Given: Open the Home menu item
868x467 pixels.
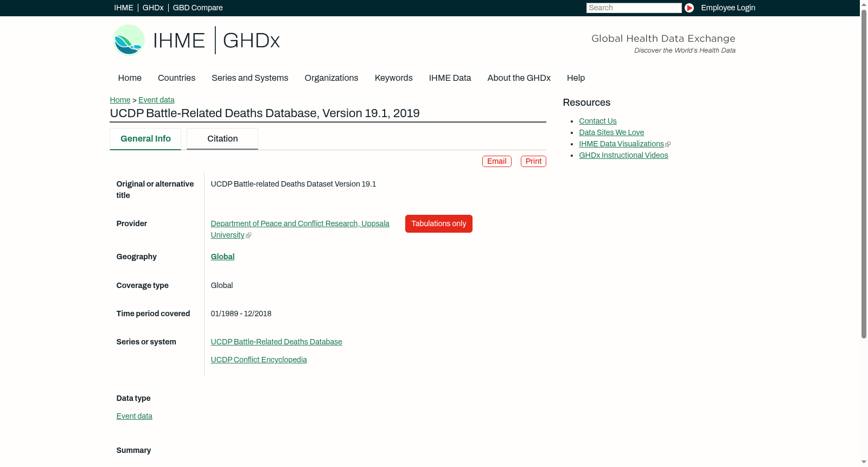Looking at the screenshot, I should click(130, 78).
